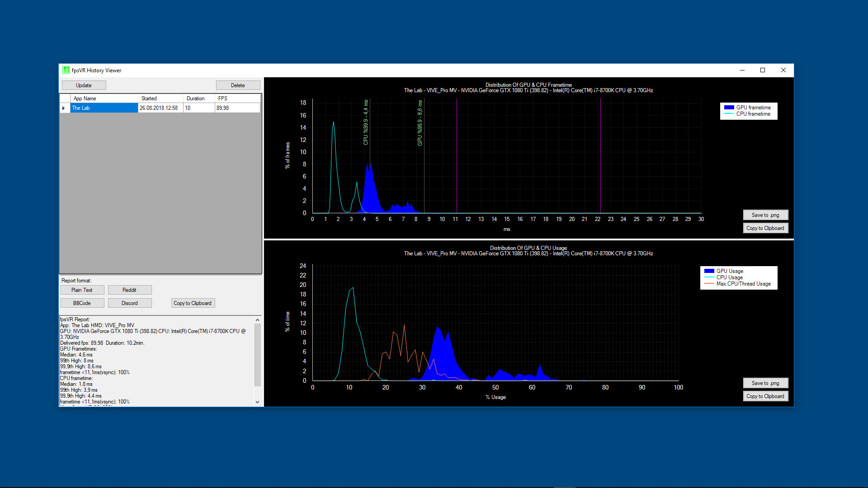Click the fpsVR icon in the title bar
The height and width of the screenshot is (488, 868).
click(66, 70)
